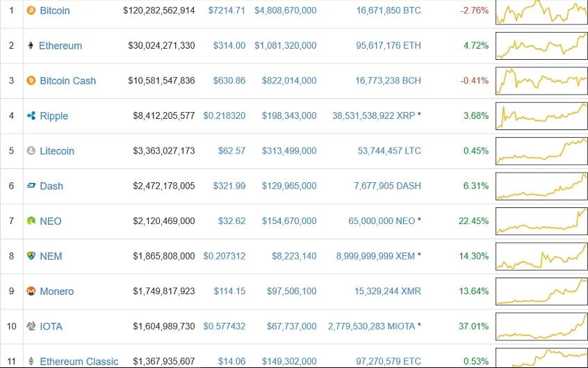The height and width of the screenshot is (368, 588).
Task: Click Ripple volume $198,343,000
Action: coord(289,115)
